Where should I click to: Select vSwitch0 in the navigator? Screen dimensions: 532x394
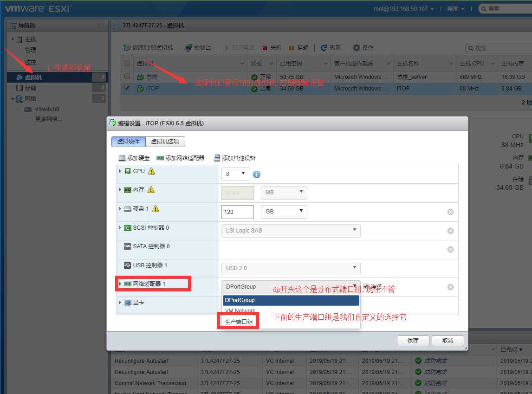point(47,109)
